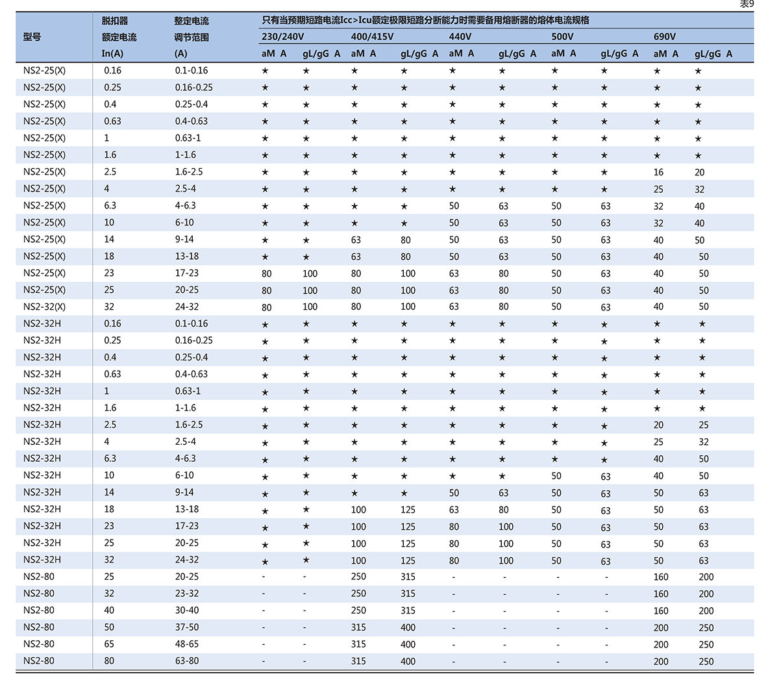Select the NS2-32(X) model cell

pyautogui.click(x=44, y=306)
